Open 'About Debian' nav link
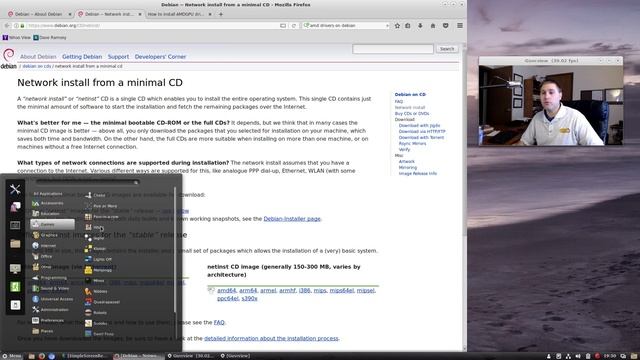This screenshot has width=640, height=360. [x=38, y=57]
